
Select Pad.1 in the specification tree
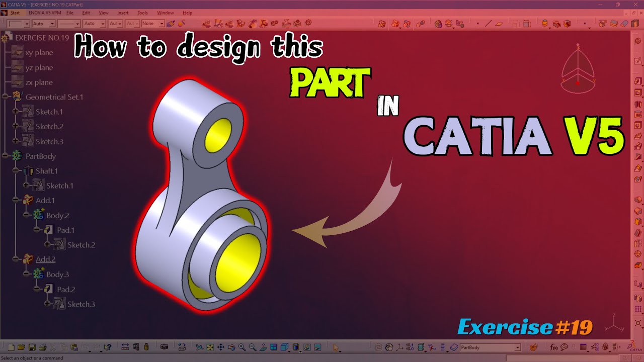pyautogui.click(x=65, y=230)
